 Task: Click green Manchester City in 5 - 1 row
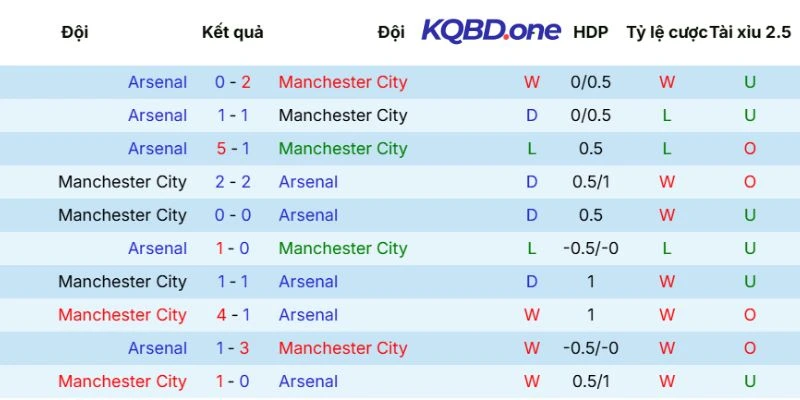[x=343, y=149]
